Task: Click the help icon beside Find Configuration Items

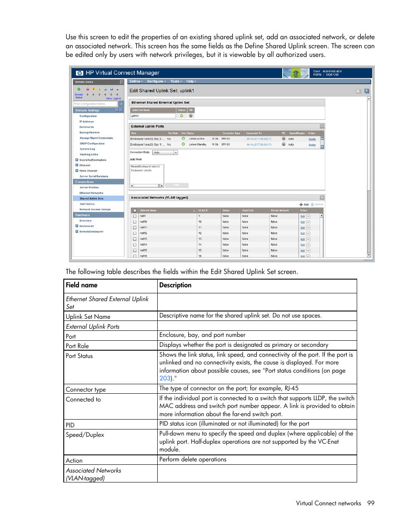Action: pos(121,104)
